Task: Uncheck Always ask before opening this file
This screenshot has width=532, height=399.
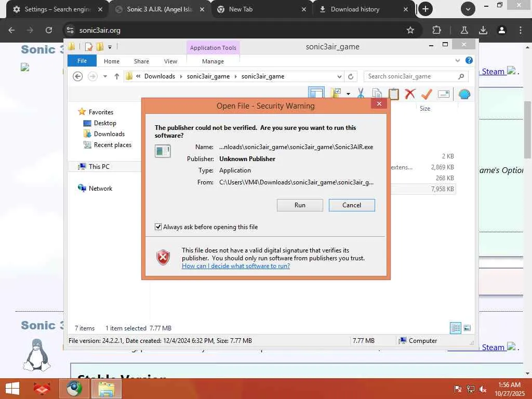Action: (158, 227)
